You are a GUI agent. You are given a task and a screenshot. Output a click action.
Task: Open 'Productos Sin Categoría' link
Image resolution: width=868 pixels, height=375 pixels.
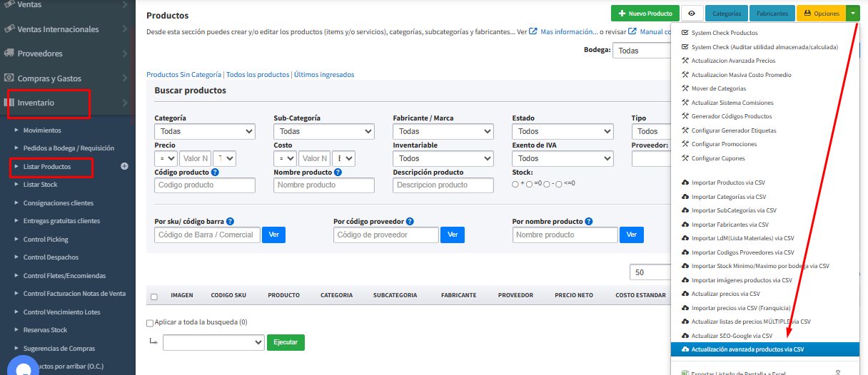184,75
